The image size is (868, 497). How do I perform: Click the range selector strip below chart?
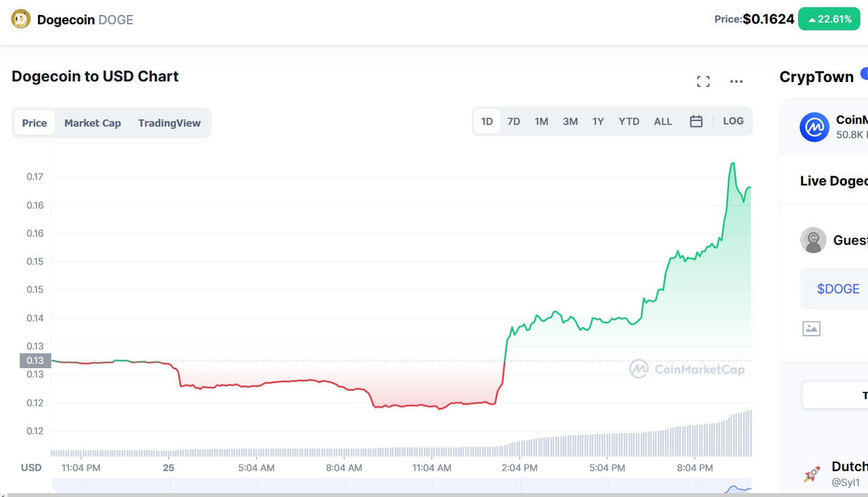(401, 485)
